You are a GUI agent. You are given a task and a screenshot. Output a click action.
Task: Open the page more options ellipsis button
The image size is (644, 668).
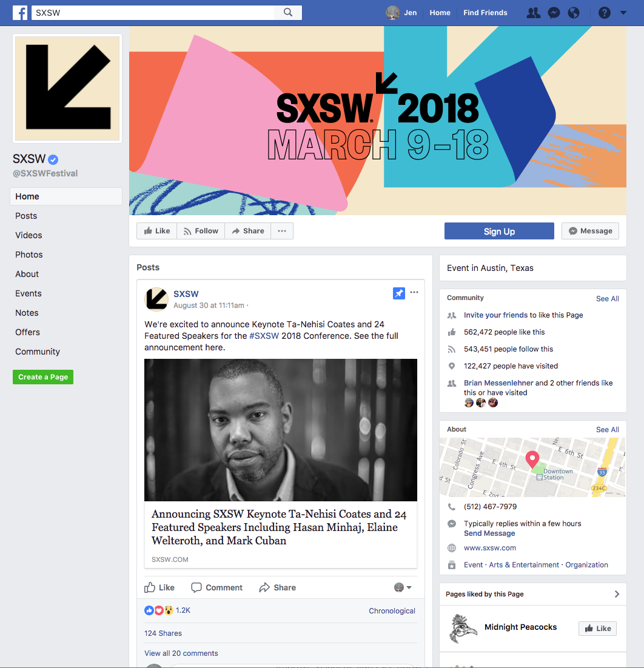tap(282, 231)
